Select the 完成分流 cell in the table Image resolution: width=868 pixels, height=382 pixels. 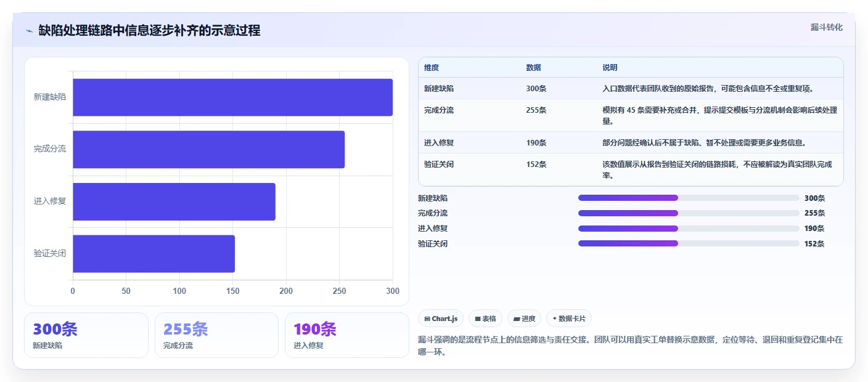click(x=439, y=110)
